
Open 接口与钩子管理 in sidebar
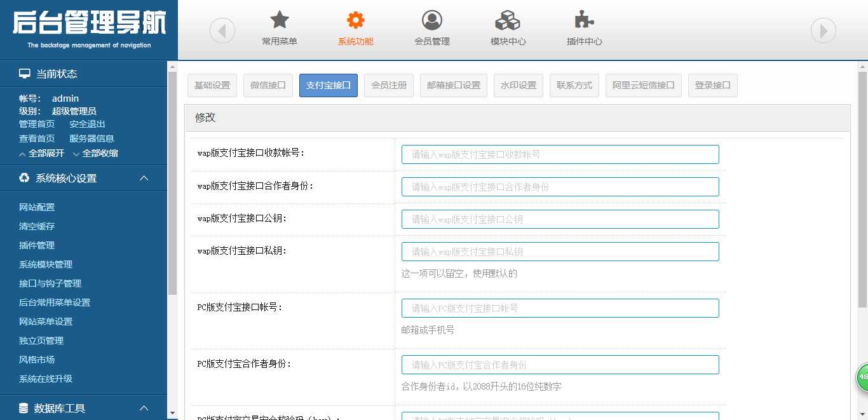(x=50, y=283)
